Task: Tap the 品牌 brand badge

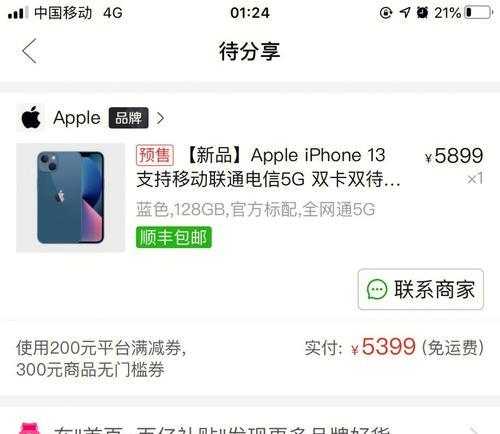Action: coord(129,118)
